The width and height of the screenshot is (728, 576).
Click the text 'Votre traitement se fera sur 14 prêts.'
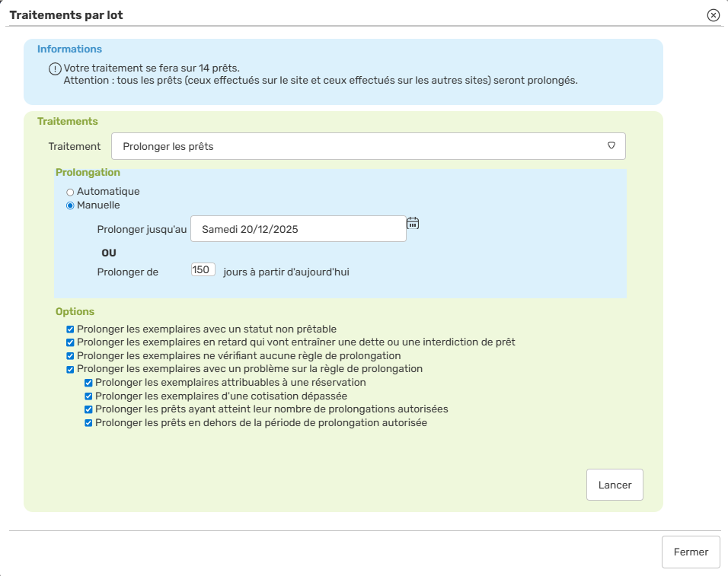(152, 68)
